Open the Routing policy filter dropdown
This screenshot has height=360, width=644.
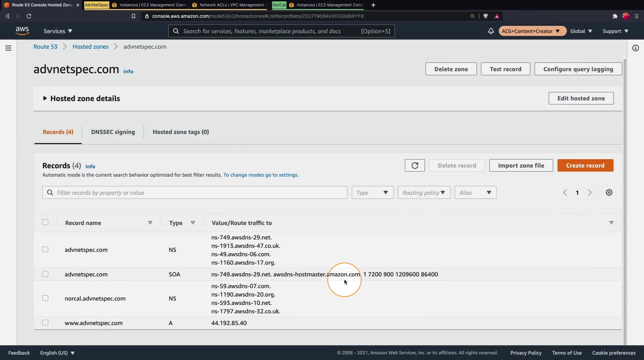click(424, 192)
